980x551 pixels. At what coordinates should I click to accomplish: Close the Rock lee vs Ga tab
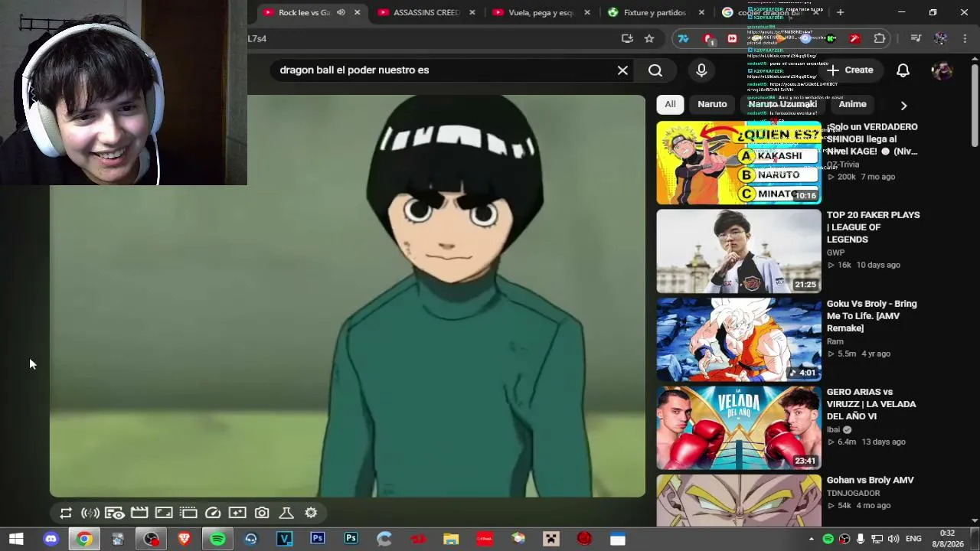pyautogui.click(x=357, y=12)
